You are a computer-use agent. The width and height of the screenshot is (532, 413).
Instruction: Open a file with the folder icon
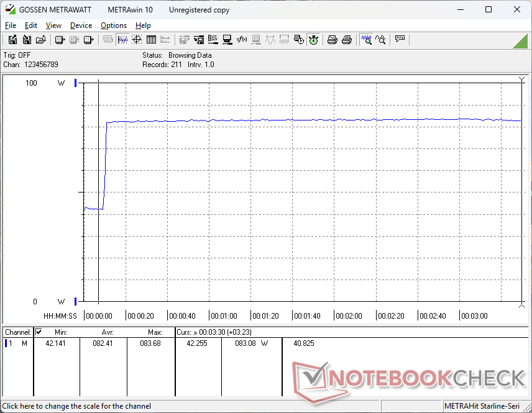pos(41,40)
